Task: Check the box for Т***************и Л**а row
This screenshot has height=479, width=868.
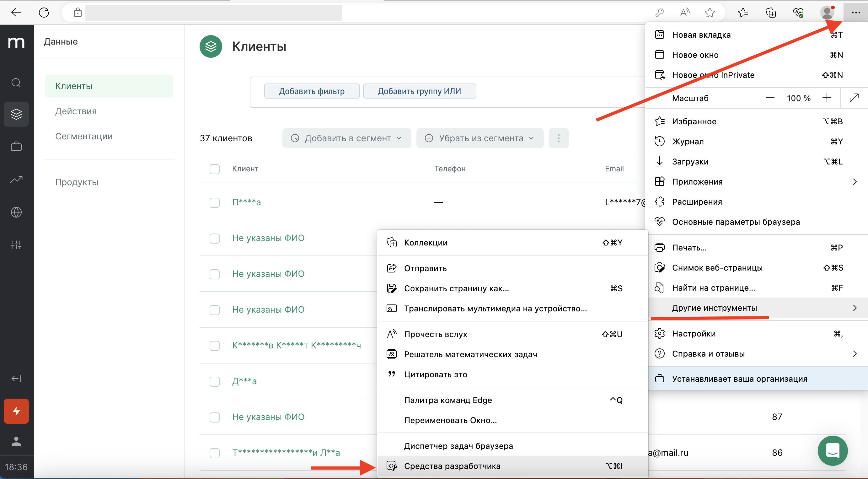Action: (215, 453)
